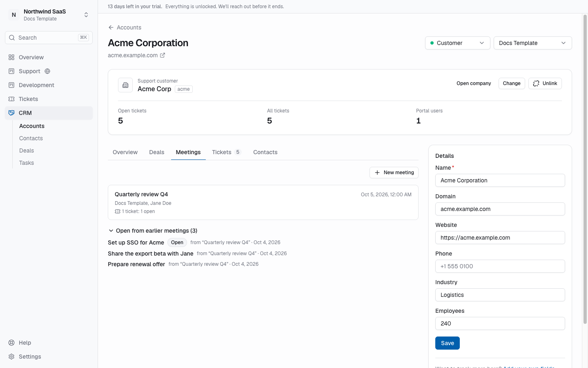Click the CRM handshake icon
This screenshot has width=588, height=368.
11,113
